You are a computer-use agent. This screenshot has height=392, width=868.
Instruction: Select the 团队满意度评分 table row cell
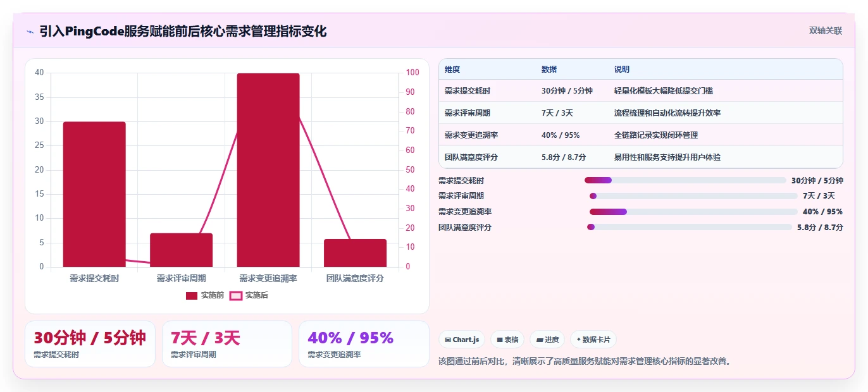[x=471, y=157]
